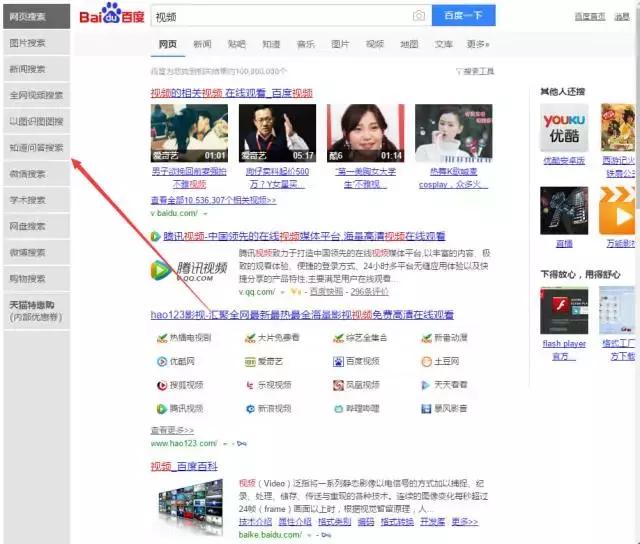Open the 05:17 爱奇艺 video thumbnail
This screenshot has width=640, height=544.
point(278,133)
